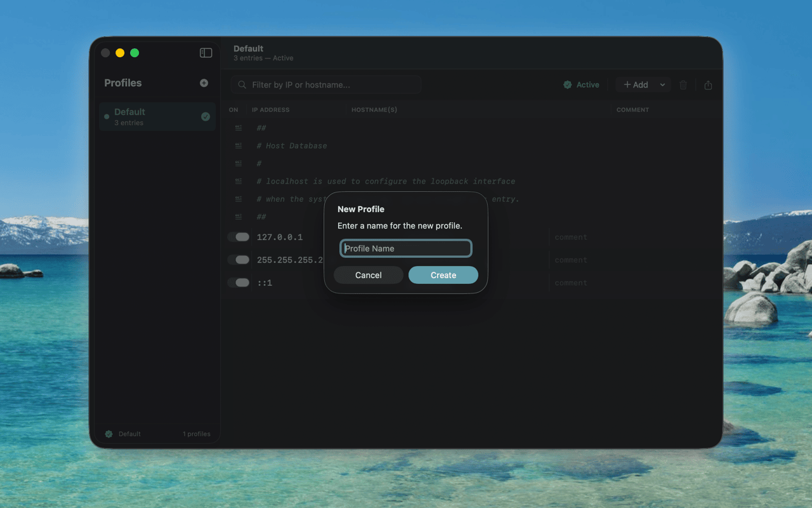Click the drag handle beside ::1 entry

click(x=239, y=283)
